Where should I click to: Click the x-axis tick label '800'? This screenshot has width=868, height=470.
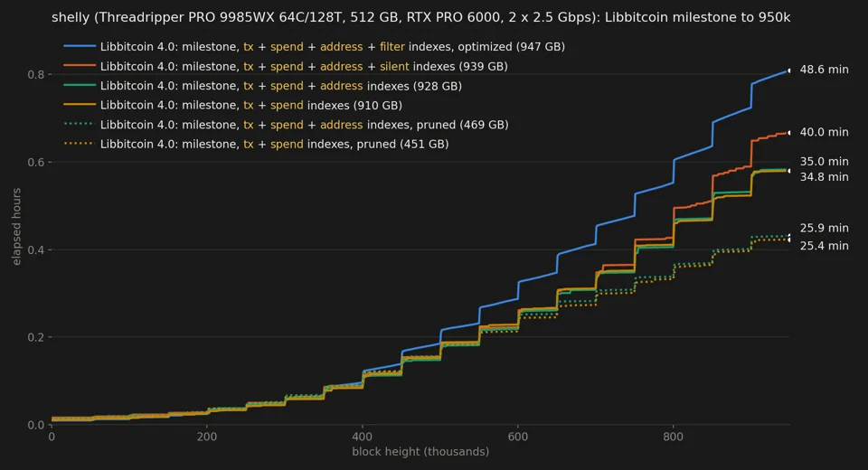coord(673,437)
